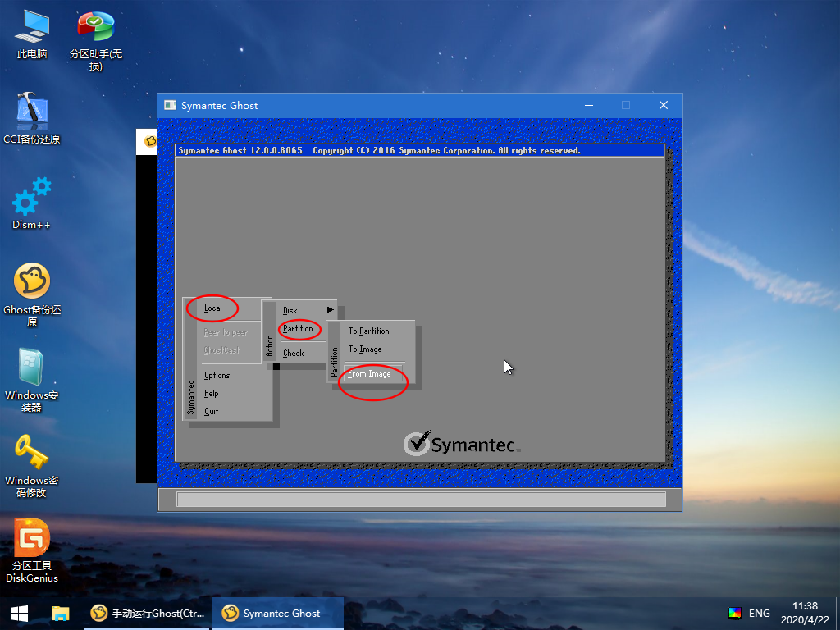Click the Ghost icon in background window
Image resolution: width=840 pixels, height=630 pixels.
pos(150,141)
